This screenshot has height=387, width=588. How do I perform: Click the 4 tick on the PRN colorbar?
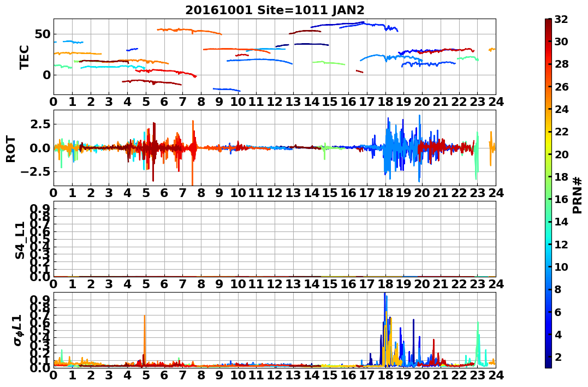point(558,334)
